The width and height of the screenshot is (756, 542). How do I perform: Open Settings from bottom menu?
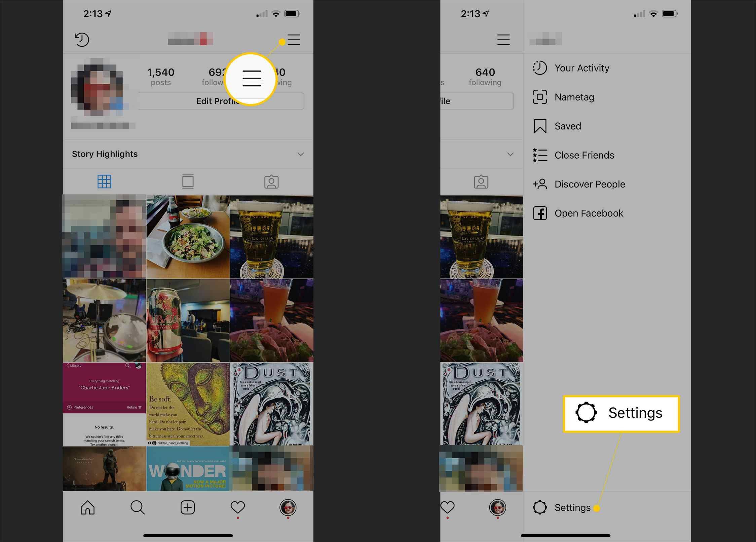point(572,507)
